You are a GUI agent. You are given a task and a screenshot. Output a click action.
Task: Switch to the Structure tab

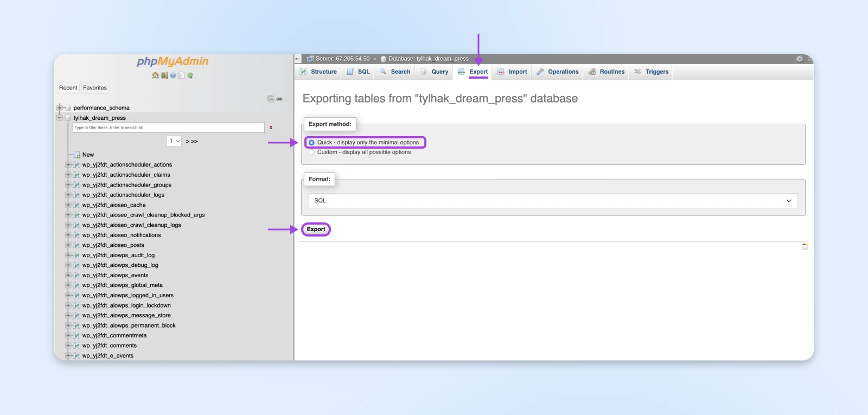(x=318, y=72)
